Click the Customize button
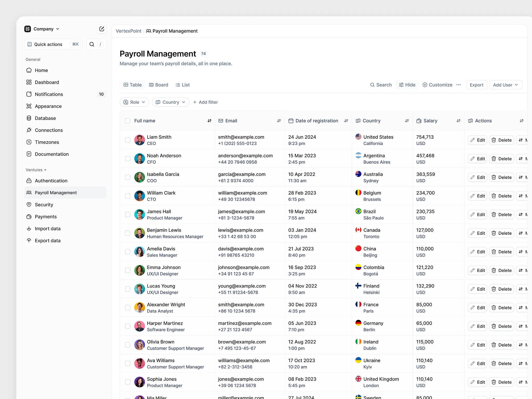Viewport: 532px width, 399px height. pyautogui.click(x=437, y=85)
